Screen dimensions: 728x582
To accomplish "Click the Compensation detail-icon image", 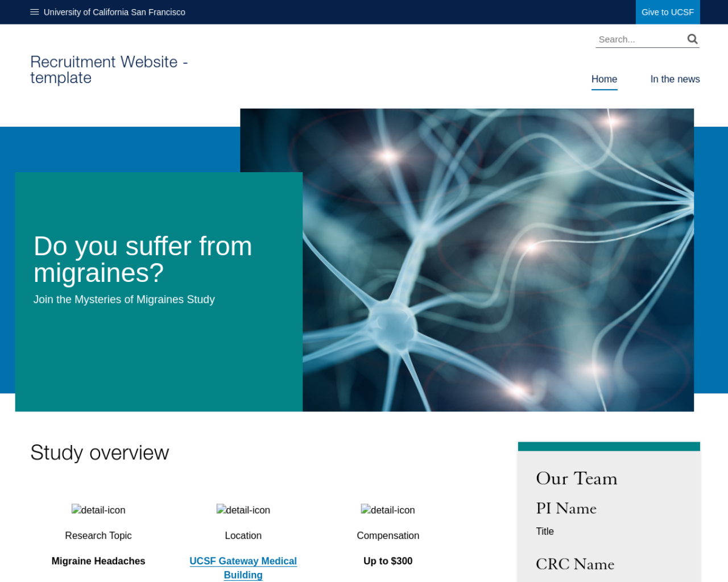I will pos(388,510).
